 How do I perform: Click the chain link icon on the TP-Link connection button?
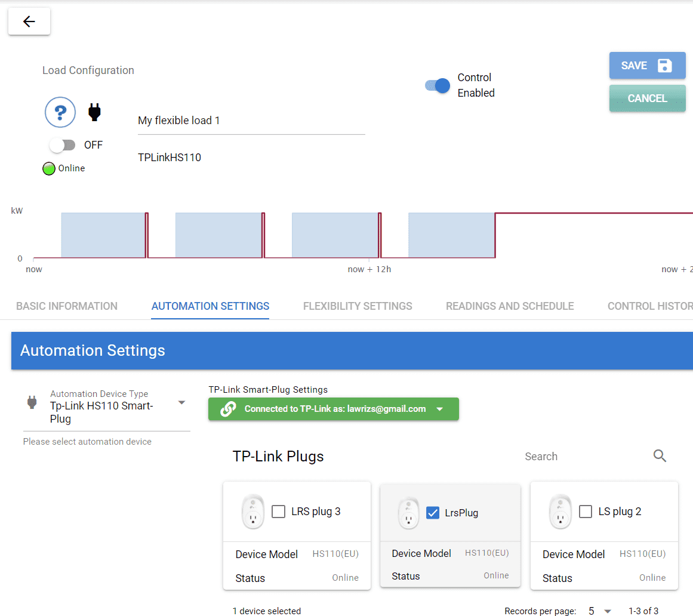pos(227,409)
